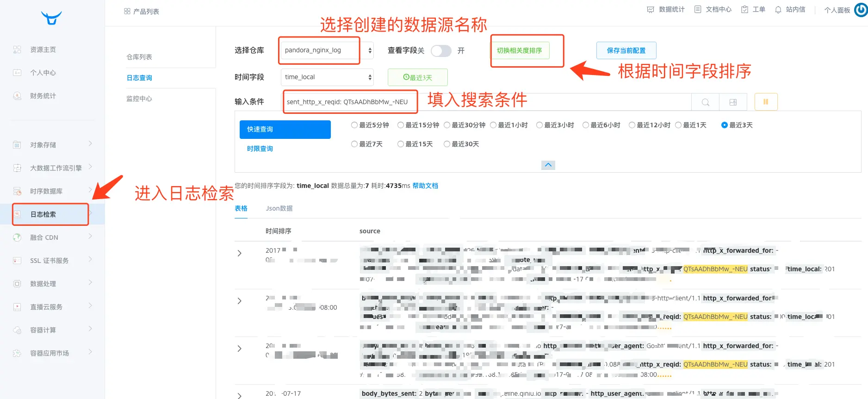Open 财务统计 sidebar icon
Image resolution: width=868 pixels, height=399 pixels.
point(17,96)
